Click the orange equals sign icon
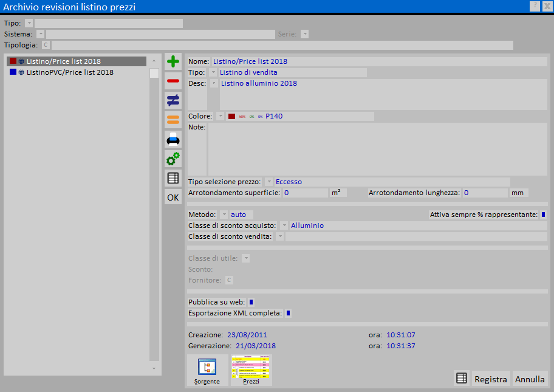This screenshot has width=554, height=392. (x=173, y=120)
